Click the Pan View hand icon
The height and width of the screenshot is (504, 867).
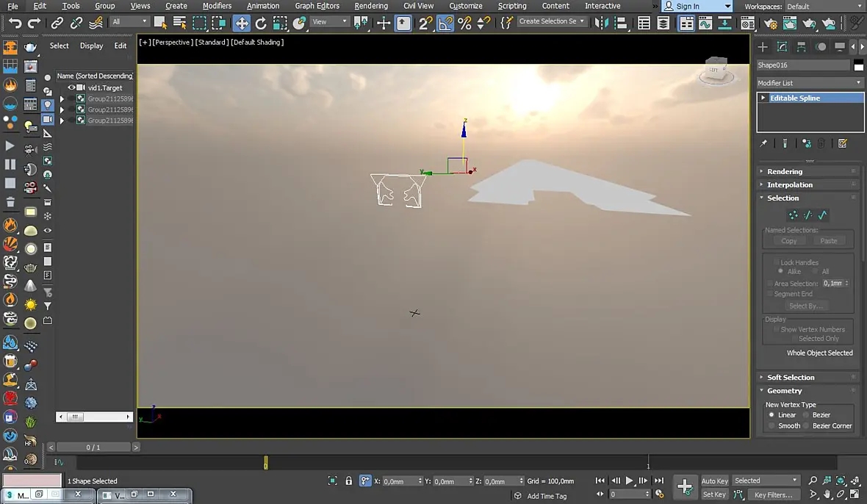click(x=827, y=494)
